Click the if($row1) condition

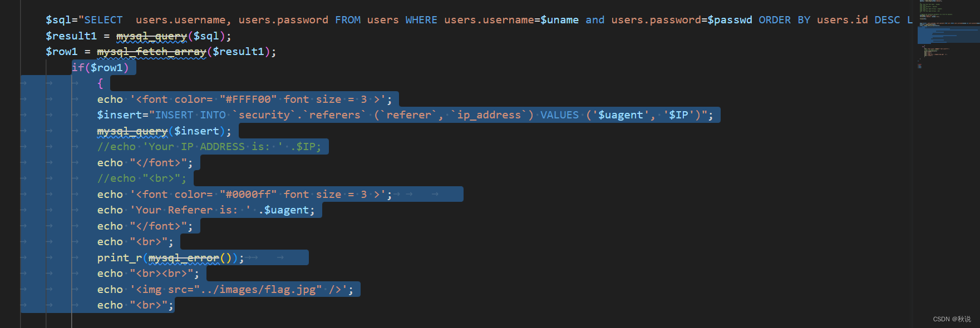pyautogui.click(x=100, y=68)
